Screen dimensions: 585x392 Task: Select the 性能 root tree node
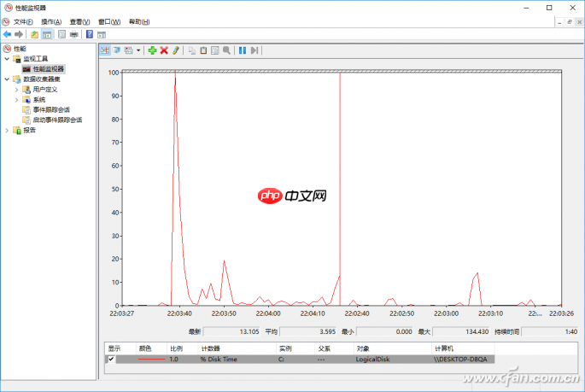tap(20, 49)
